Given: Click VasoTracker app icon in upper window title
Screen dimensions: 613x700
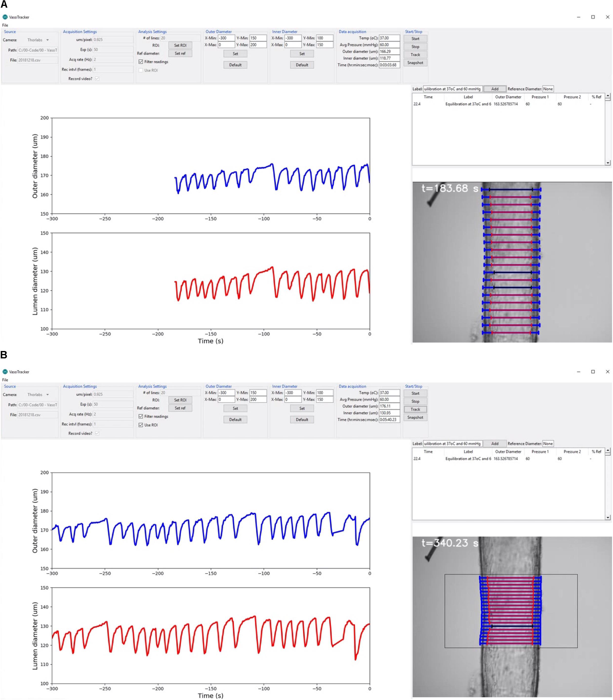Looking at the screenshot, I should coord(5,17).
